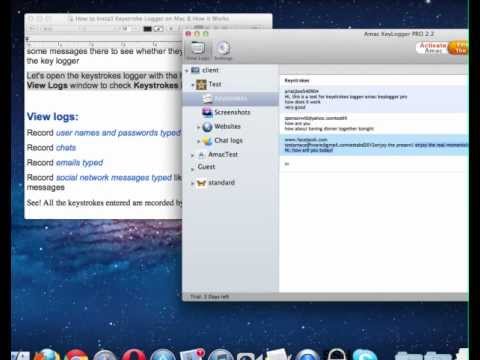Screen dimensions: 480x360
Task: Launch Google Chrome from the Dock
Action: (x=76, y=355)
